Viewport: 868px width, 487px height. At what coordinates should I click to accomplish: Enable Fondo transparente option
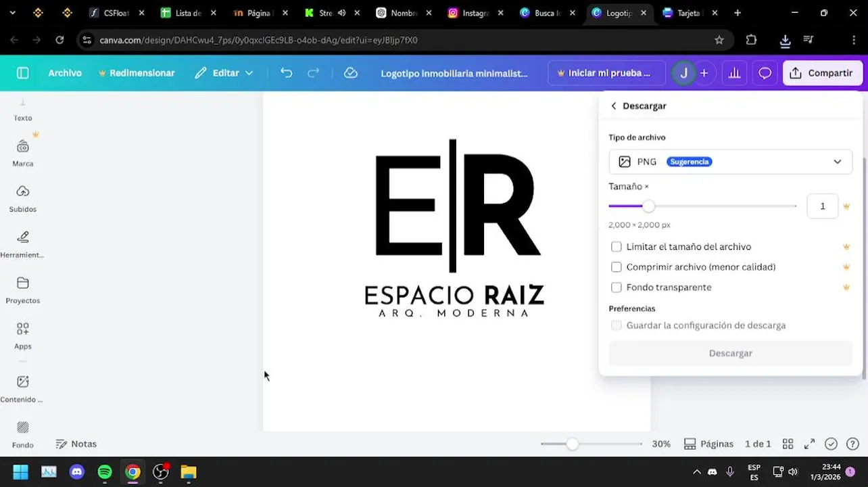[x=617, y=287]
